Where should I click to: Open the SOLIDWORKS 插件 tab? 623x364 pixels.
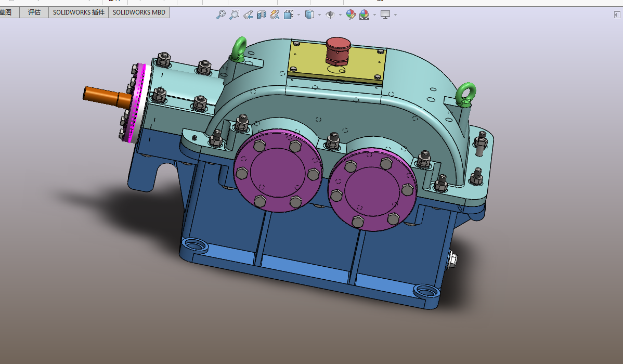[x=79, y=12]
